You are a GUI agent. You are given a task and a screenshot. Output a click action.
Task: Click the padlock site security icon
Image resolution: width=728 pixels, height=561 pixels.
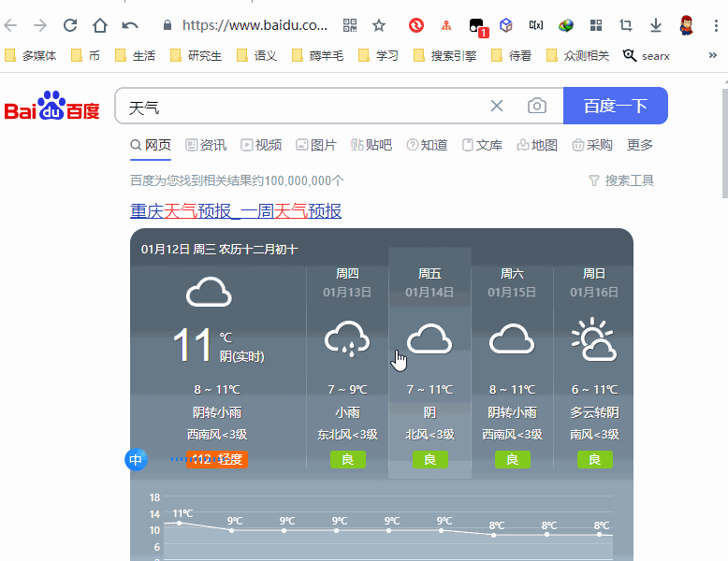(167, 25)
